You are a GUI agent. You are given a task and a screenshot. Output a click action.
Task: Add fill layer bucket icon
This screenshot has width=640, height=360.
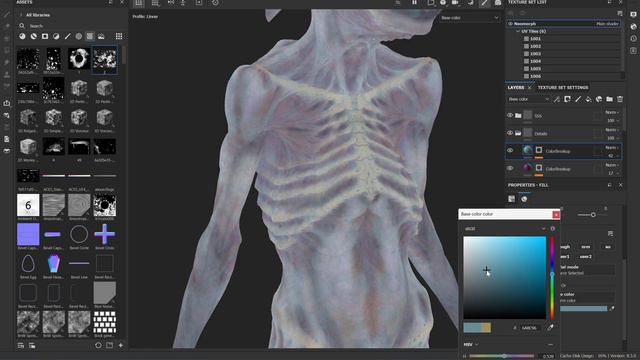pyautogui.click(x=588, y=99)
